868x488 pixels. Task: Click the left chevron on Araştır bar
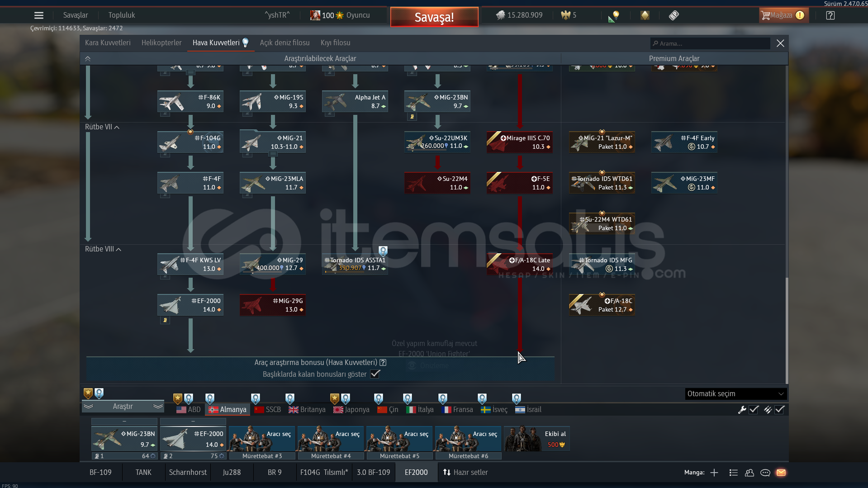[x=88, y=407]
